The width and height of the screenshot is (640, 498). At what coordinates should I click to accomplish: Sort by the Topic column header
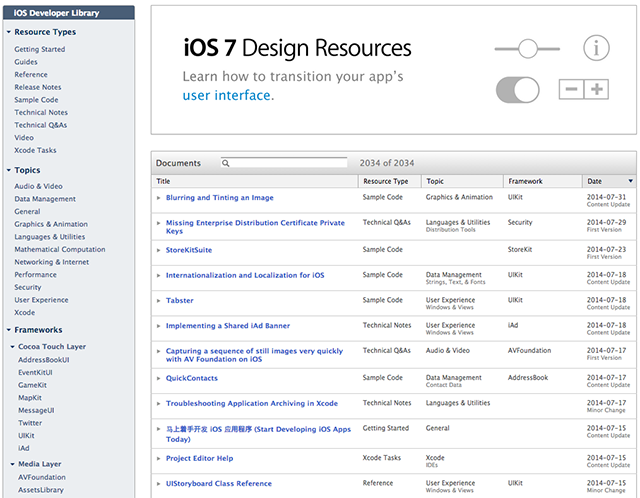(462, 181)
